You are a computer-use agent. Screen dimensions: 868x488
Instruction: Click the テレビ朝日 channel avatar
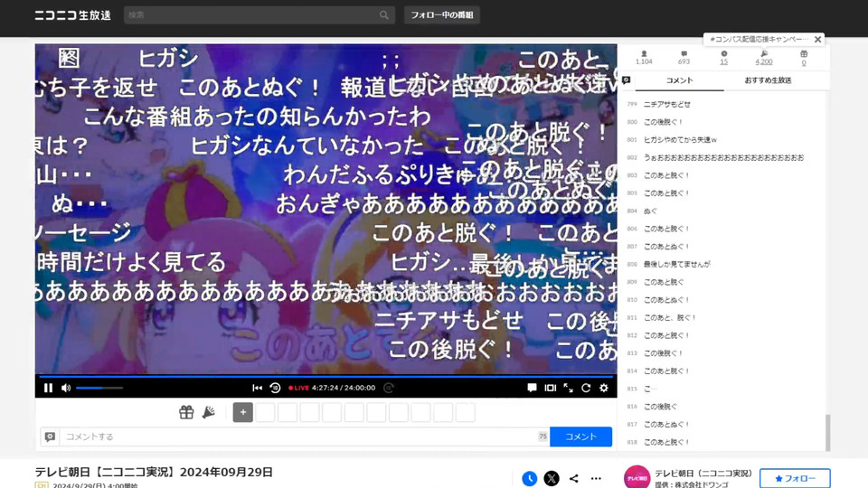(637, 477)
